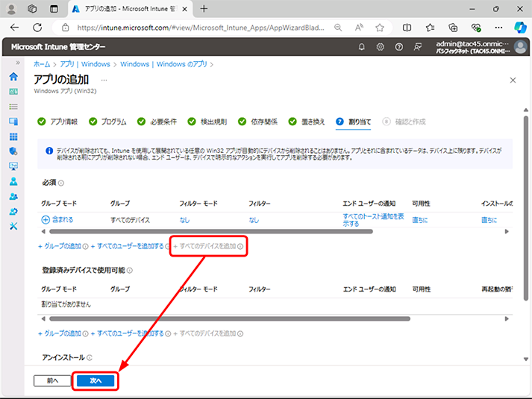Click 直ちに under 可用性 column
532x399 pixels.
coord(419,220)
